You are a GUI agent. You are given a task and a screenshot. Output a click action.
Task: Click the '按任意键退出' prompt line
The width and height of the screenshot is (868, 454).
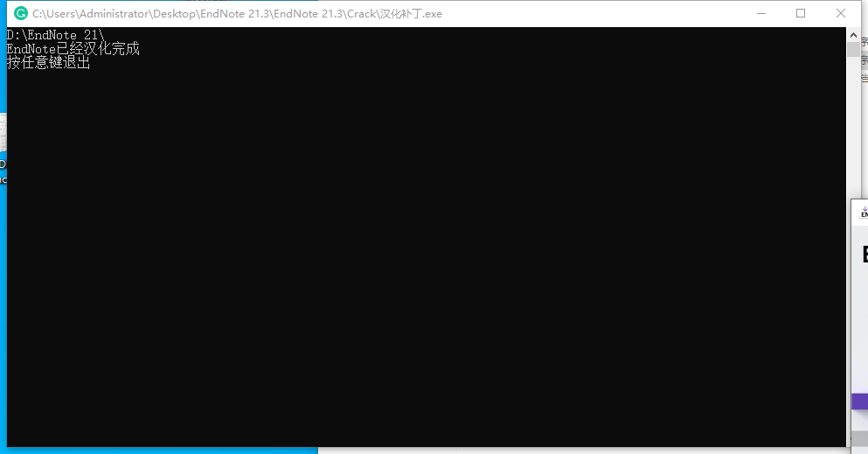pyautogui.click(x=49, y=63)
